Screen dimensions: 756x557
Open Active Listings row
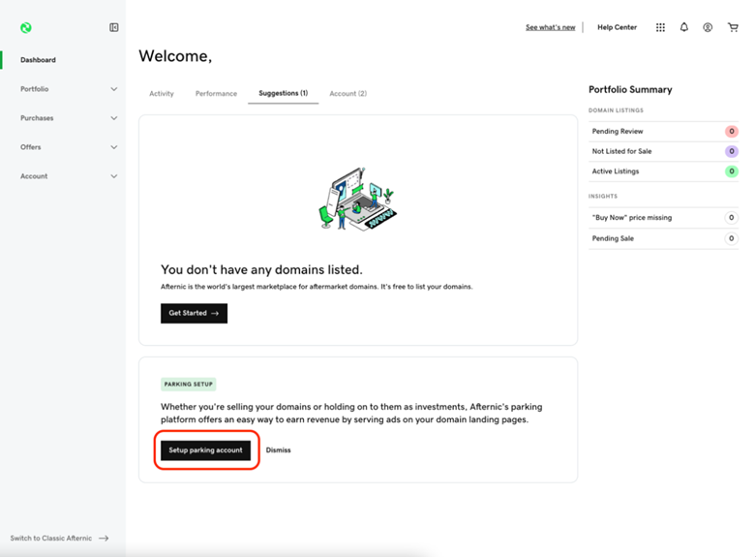tap(663, 171)
